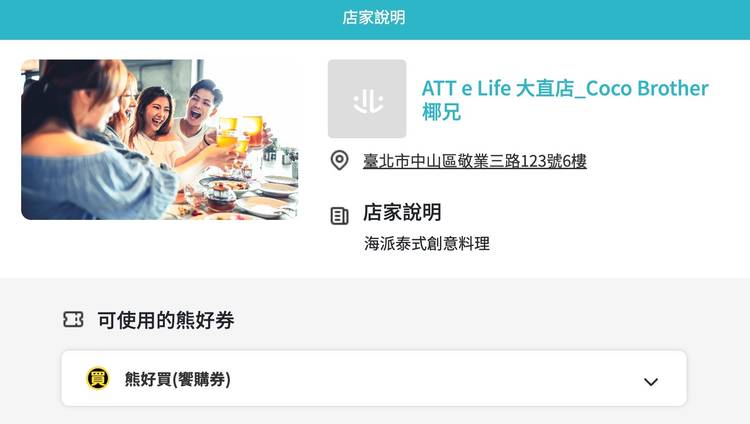Select the 可使用的熊好券 section heading
The width and height of the screenshot is (750, 424).
[165, 320]
